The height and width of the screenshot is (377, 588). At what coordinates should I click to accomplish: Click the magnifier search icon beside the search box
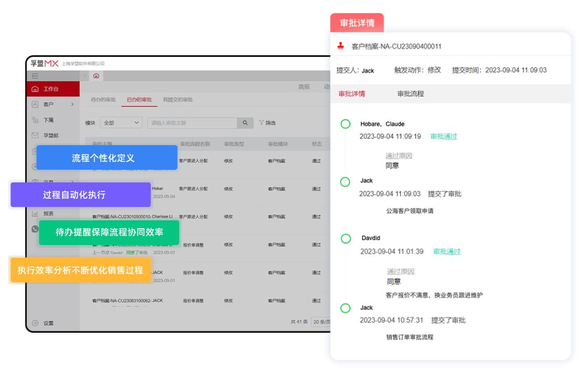pyautogui.click(x=245, y=123)
